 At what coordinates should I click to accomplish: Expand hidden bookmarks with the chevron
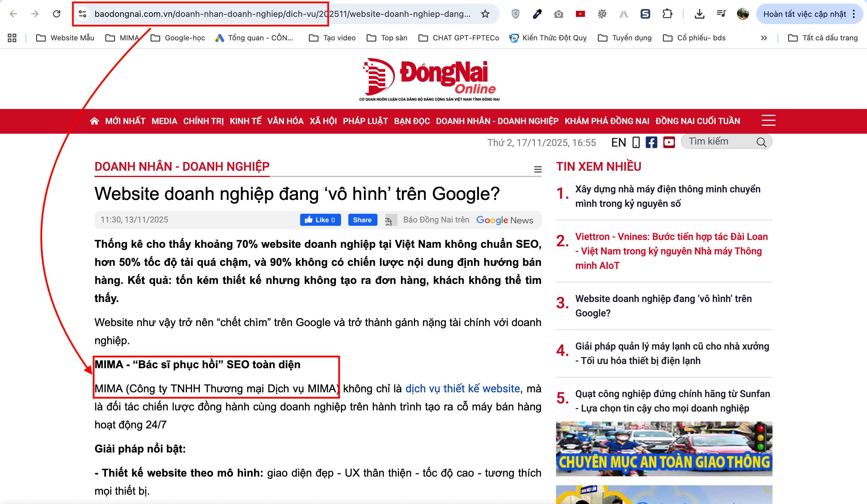[763, 38]
